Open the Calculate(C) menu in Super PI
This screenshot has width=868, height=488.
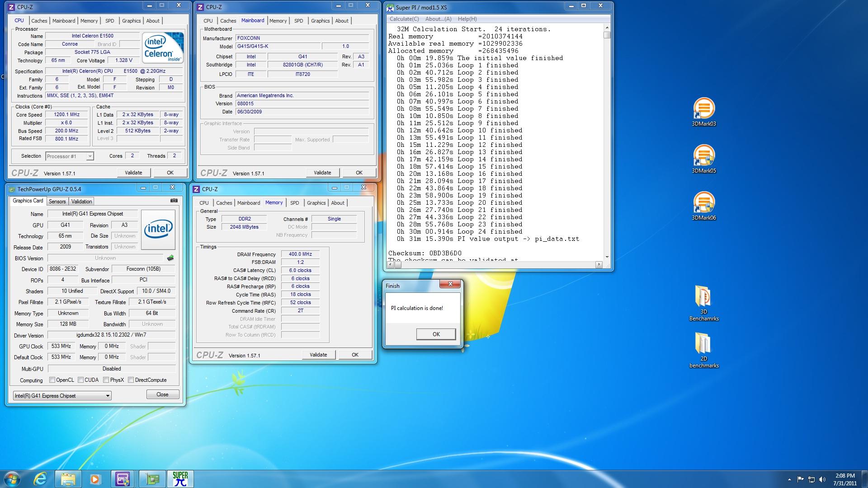[404, 19]
